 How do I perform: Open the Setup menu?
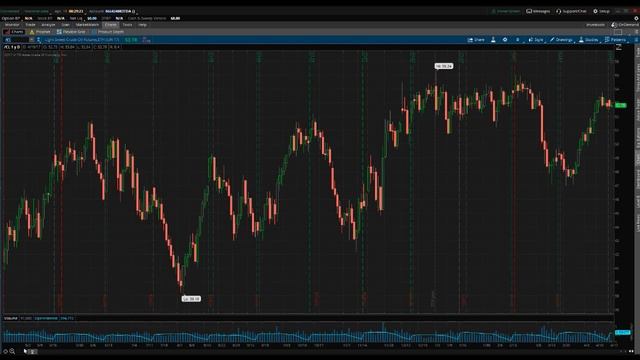coord(601,11)
